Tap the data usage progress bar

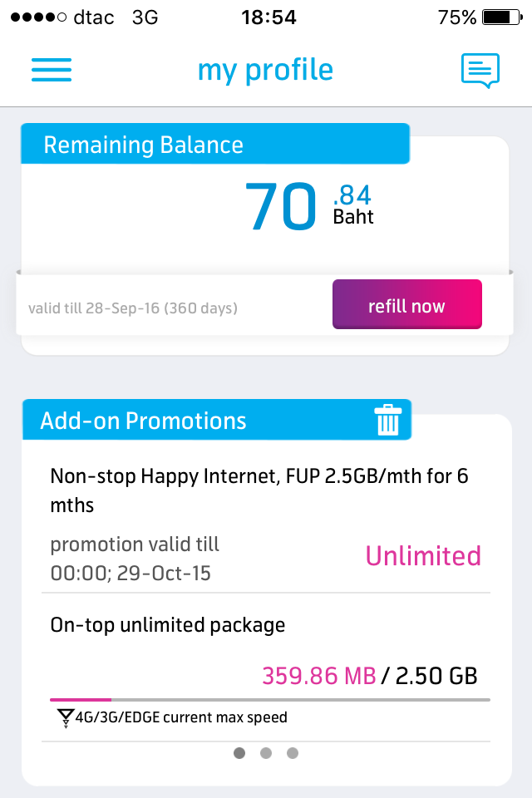(x=270, y=700)
